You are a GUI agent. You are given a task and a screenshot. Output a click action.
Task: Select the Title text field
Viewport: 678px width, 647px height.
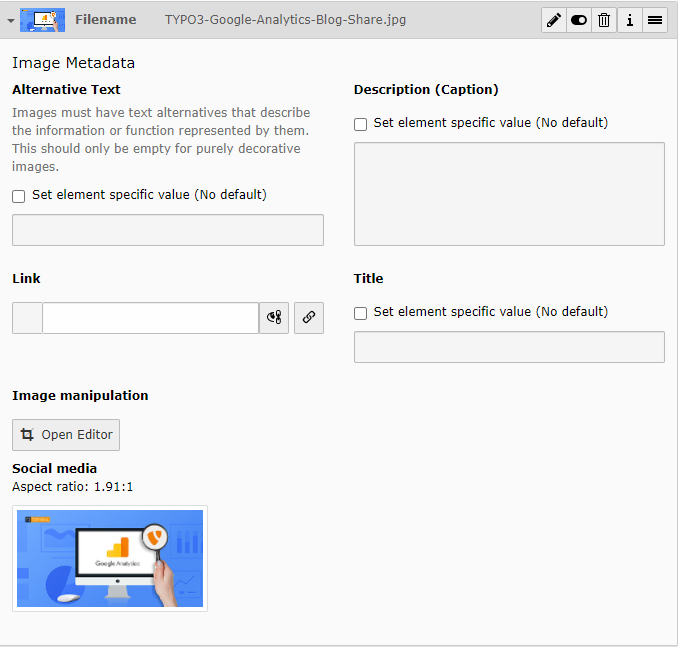[509, 347]
